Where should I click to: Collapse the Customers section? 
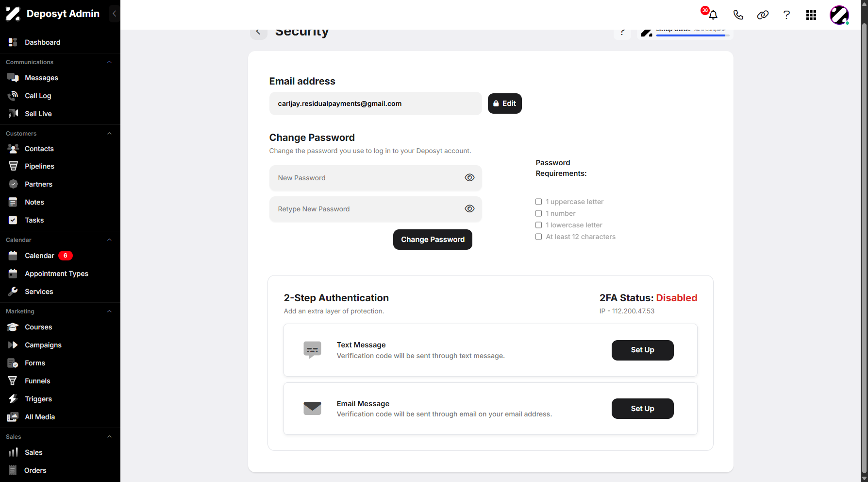[109, 134]
